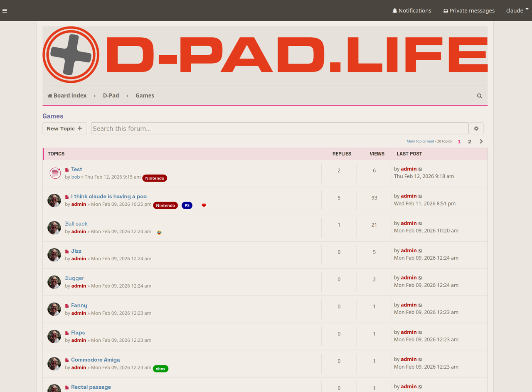Click the heart reaction icon
The image size is (532, 392).
(x=204, y=205)
